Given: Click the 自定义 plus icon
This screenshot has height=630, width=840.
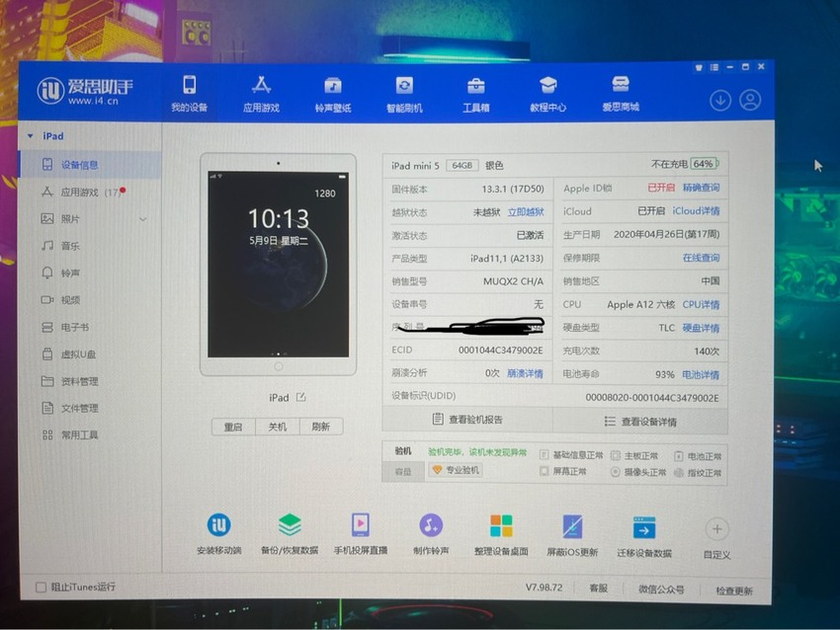Looking at the screenshot, I should pos(716,529).
